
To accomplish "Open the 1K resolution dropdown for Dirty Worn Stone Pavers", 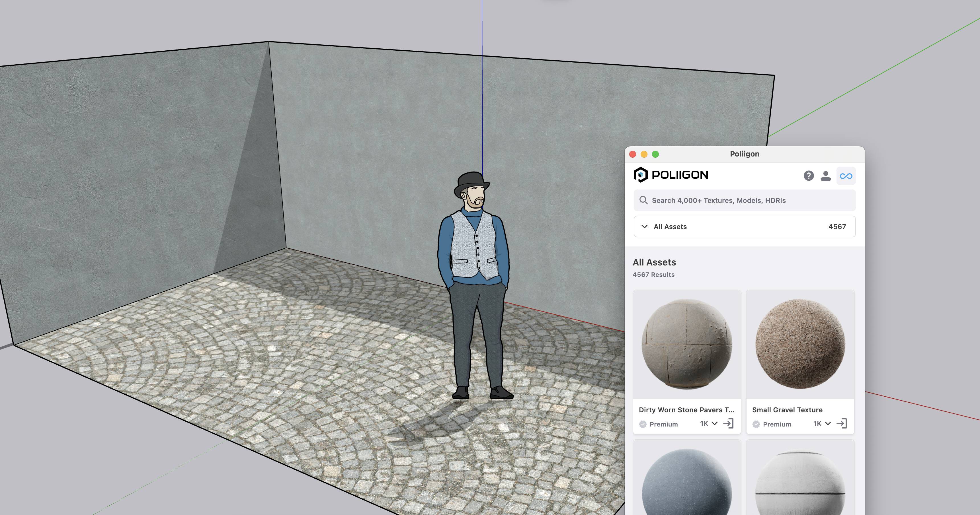I will [x=709, y=423].
